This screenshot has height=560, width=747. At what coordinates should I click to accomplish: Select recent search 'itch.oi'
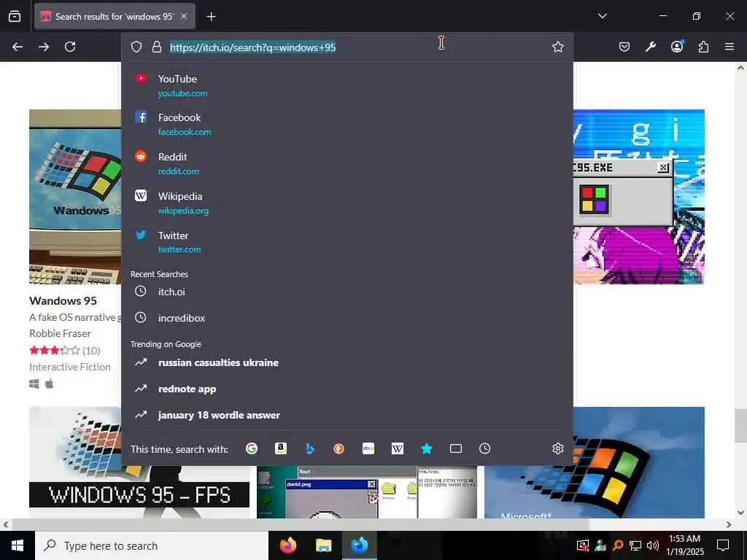[x=347, y=292]
